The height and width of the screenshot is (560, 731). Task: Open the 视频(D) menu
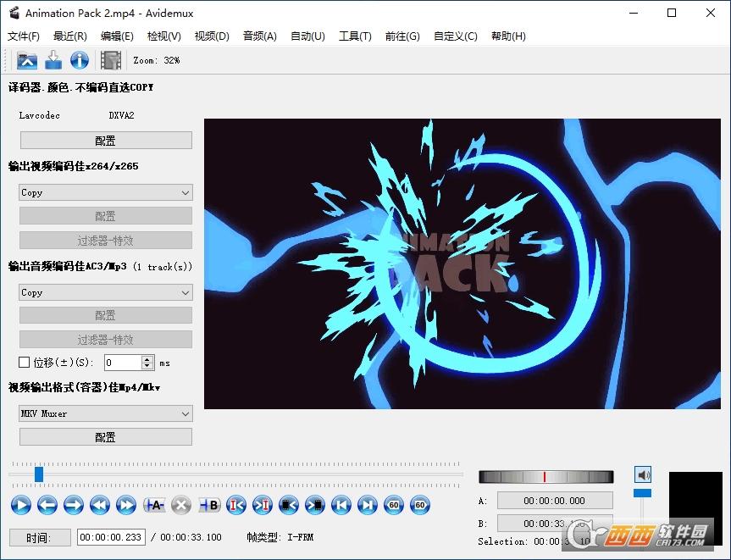[212, 36]
